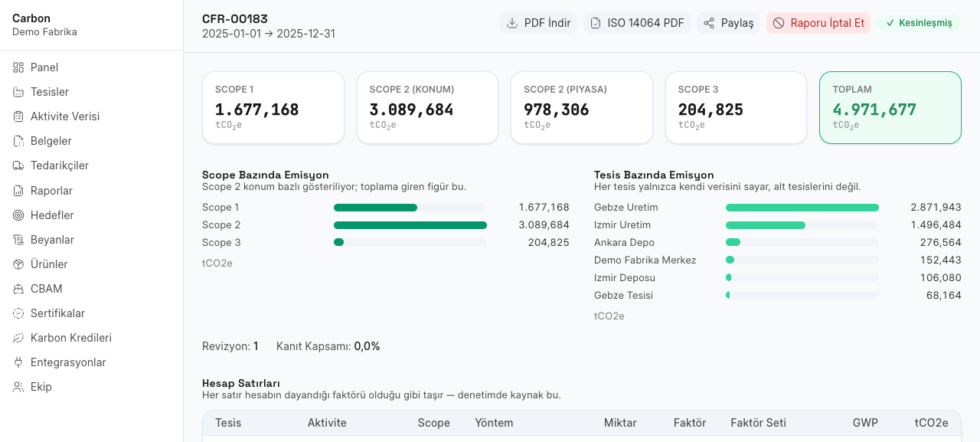The width and height of the screenshot is (980, 442).
Task: Click the Scope 2 emissions bar
Action: (x=410, y=225)
